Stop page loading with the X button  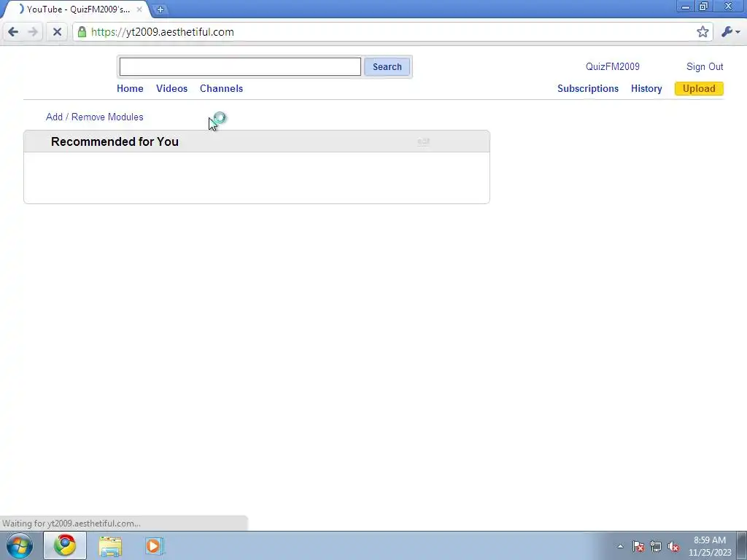pyautogui.click(x=57, y=32)
